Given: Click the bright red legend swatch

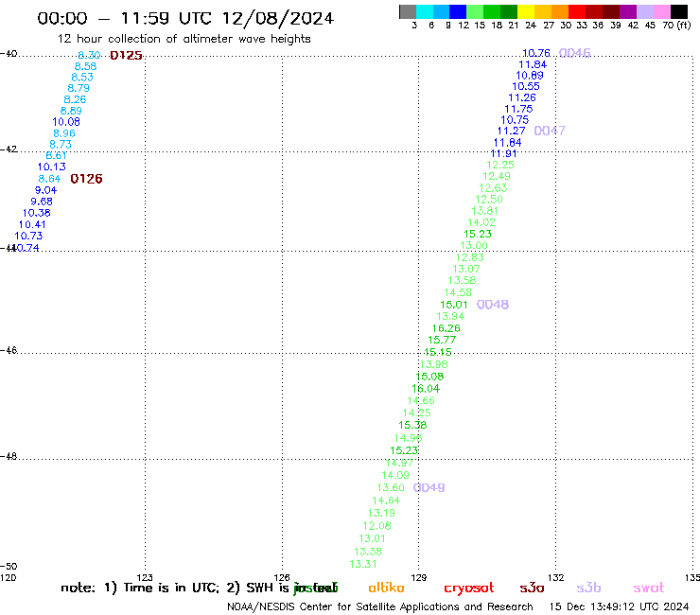Looking at the screenshot, I should coord(576,11).
